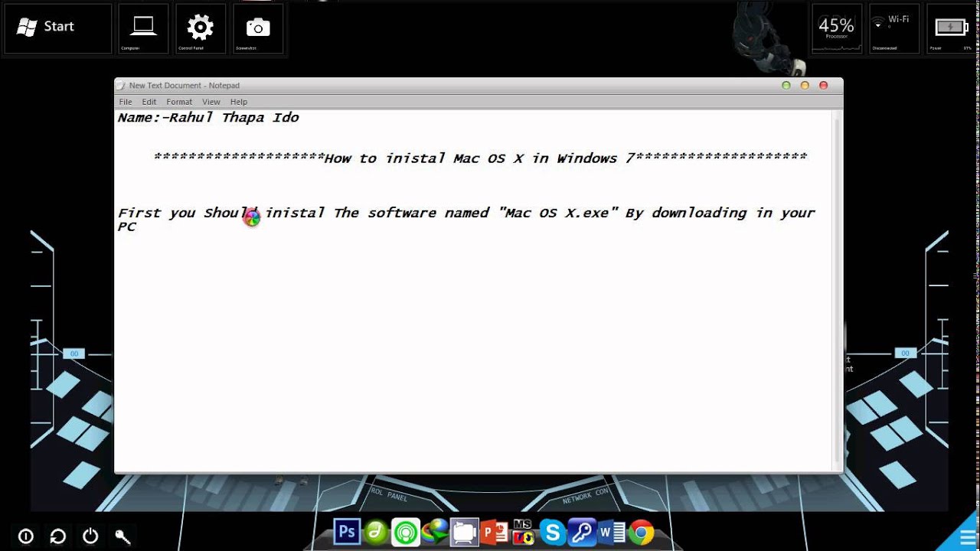The width and height of the screenshot is (980, 551).
Task: Open the Start tile
Action: point(58,28)
